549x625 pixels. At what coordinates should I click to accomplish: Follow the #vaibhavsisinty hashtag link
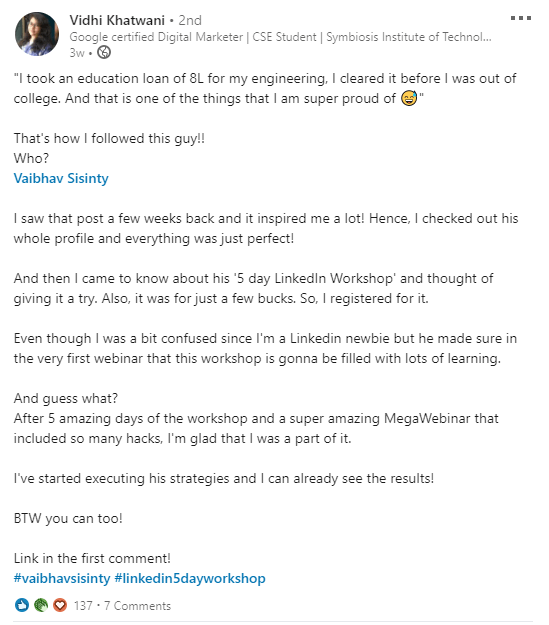(x=62, y=578)
